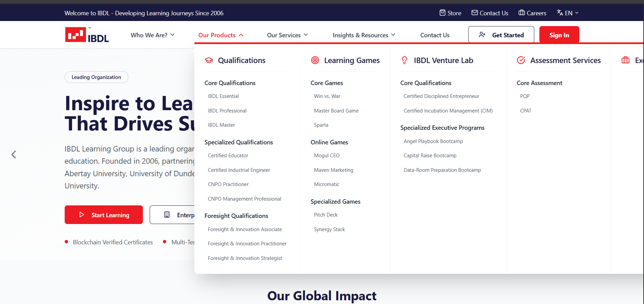Click the Start Learning button
Screen dimensions: 644x304
104,215
